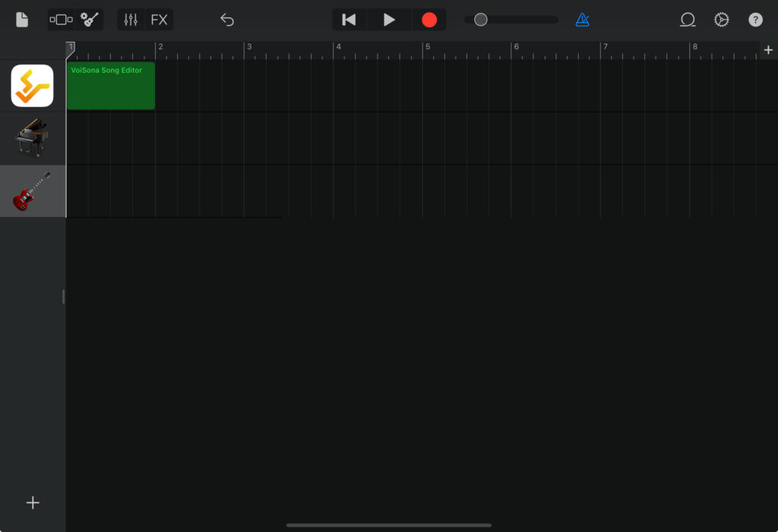Image resolution: width=778 pixels, height=532 pixels.
Task: Open song sections with the ruler plus button
Action: (768, 50)
